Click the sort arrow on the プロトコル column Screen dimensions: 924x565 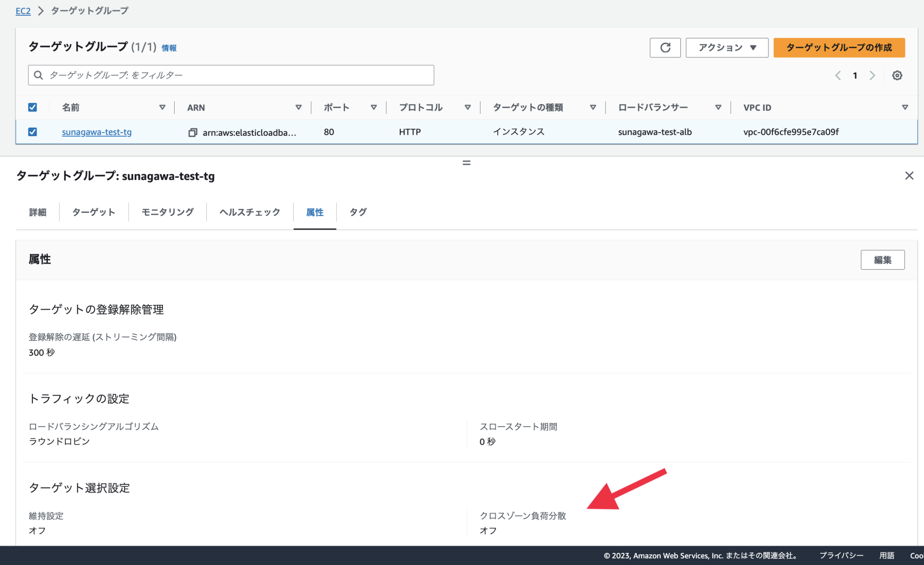click(x=467, y=107)
